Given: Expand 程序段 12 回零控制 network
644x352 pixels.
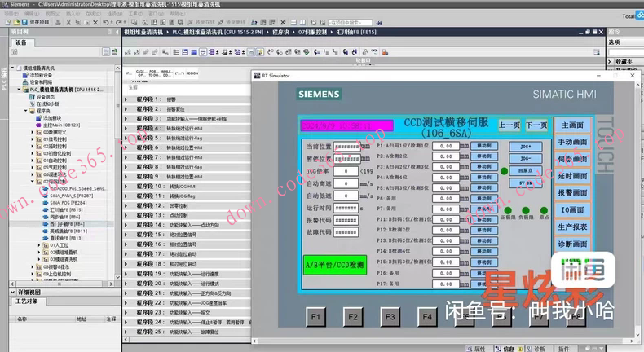Looking at the screenshot, I should click(x=126, y=206).
